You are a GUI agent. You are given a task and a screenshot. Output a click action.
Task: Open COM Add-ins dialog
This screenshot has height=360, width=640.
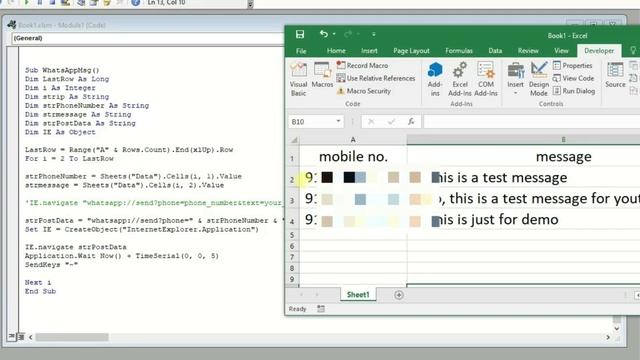pyautogui.click(x=486, y=79)
